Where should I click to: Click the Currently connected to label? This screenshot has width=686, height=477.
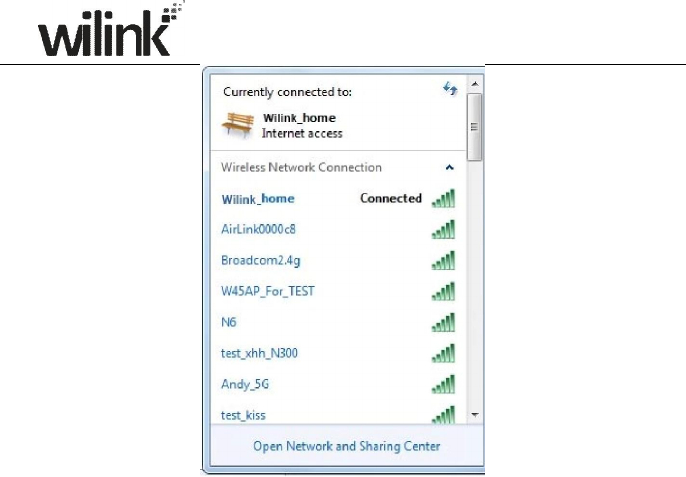(x=287, y=92)
